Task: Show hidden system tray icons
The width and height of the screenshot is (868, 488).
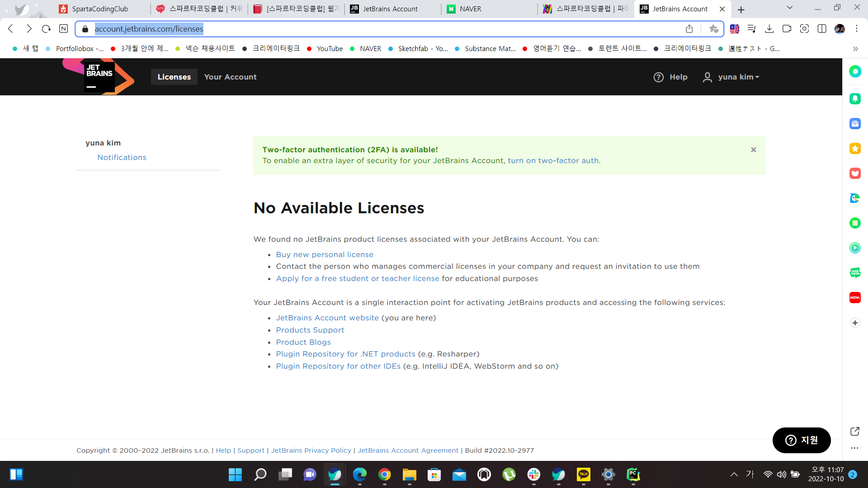Action: pyautogui.click(x=734, y=474)
